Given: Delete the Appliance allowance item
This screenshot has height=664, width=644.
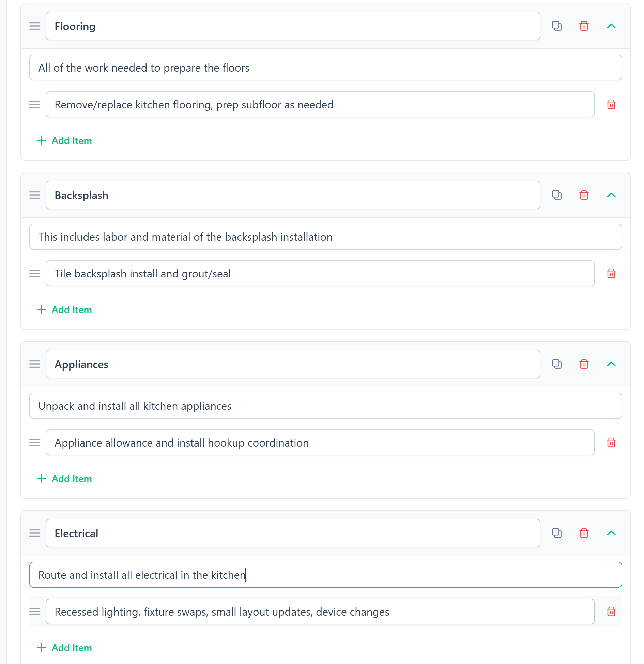Looking at the screenshot, I should (611, 442).
